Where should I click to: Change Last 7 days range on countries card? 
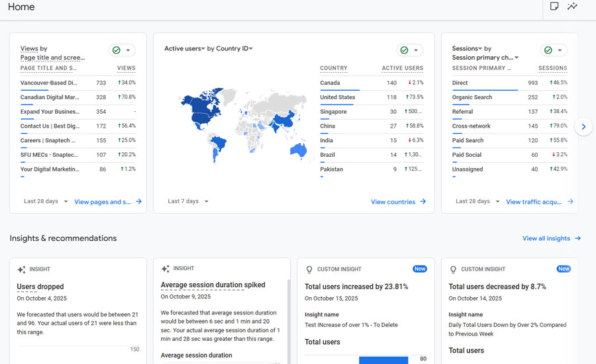[188, 201]
